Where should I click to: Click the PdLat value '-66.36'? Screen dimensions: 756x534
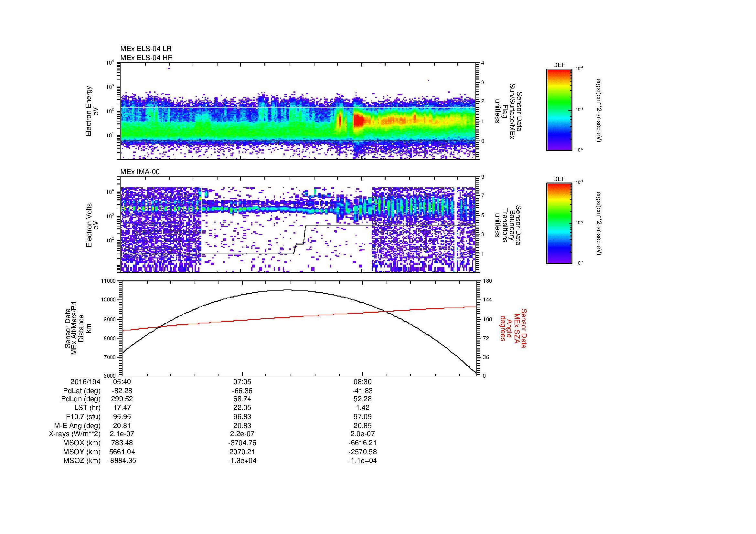tap(242, 391)
